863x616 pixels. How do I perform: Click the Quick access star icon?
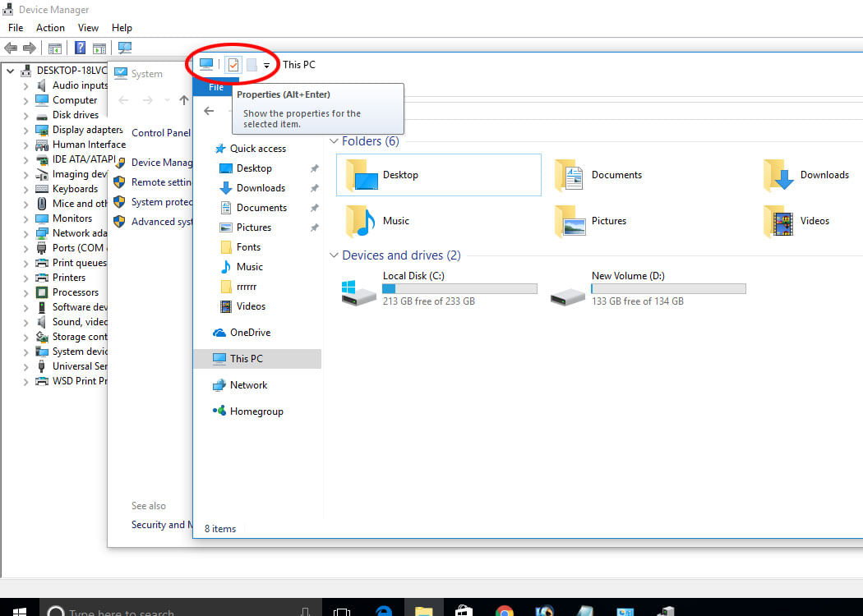point(219,148)
